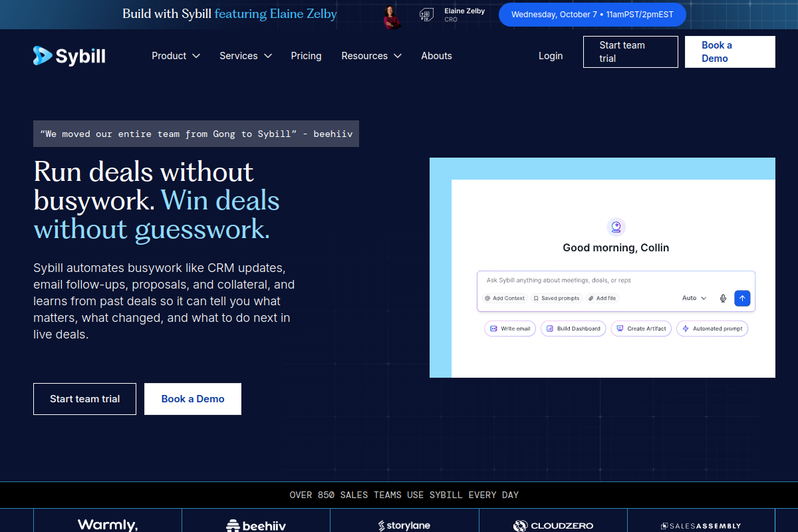The width and height of the screenshot is (798, 532).
Task: Click the Over 850 sales teams text
Action: pyautogui.click(x=404, y=495)
